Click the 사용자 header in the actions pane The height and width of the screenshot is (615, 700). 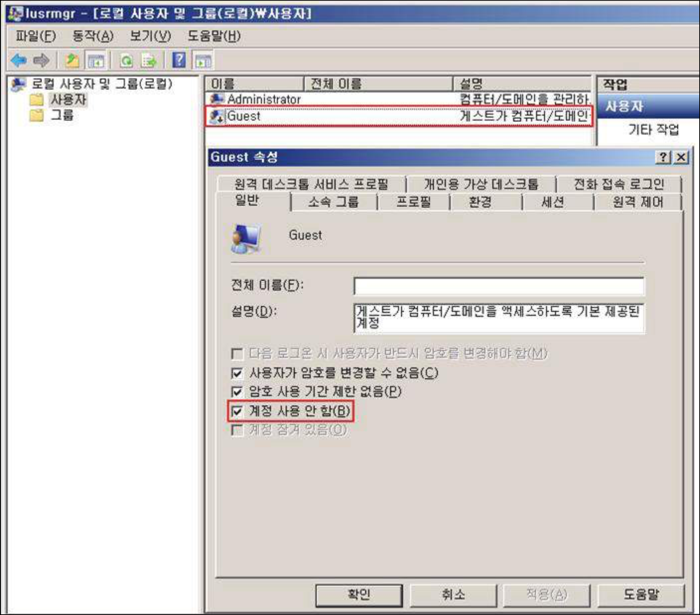tap(648, 106)
